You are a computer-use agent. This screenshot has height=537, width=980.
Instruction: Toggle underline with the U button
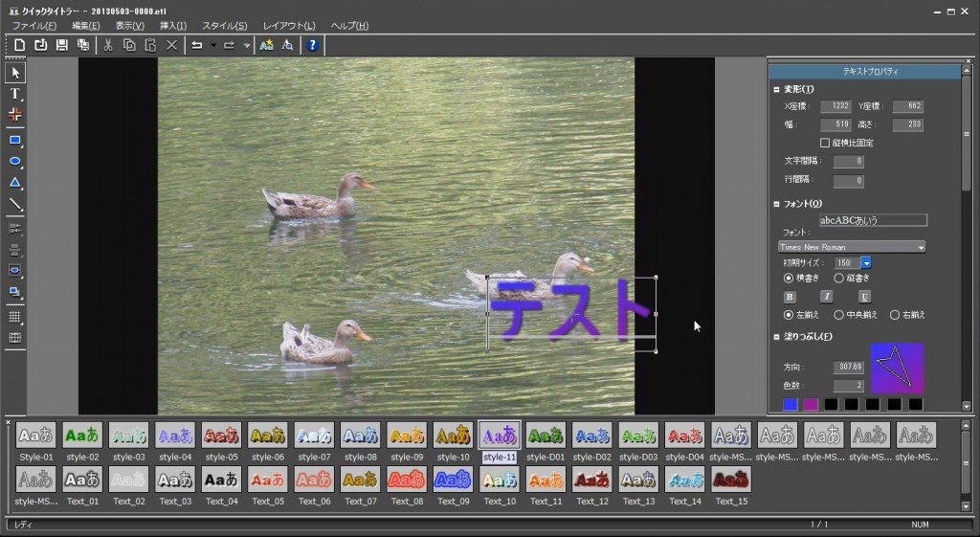(864, 297)
